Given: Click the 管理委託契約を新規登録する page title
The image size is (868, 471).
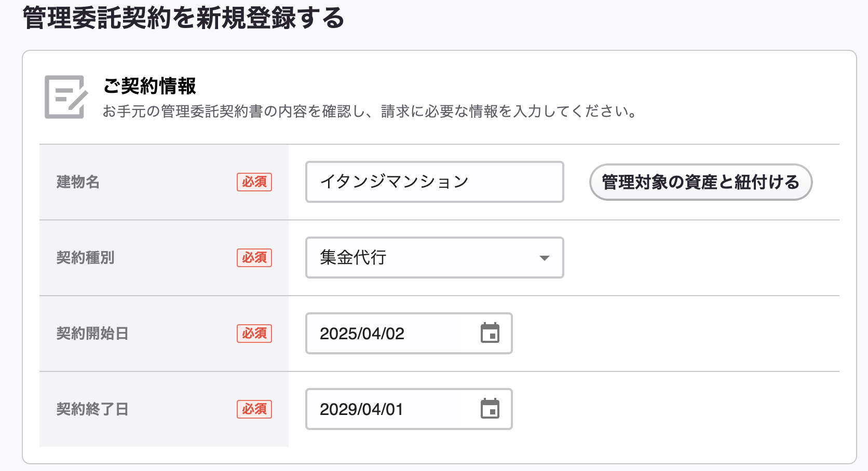Looking at the screenshot, I should [x=184, y=19].
